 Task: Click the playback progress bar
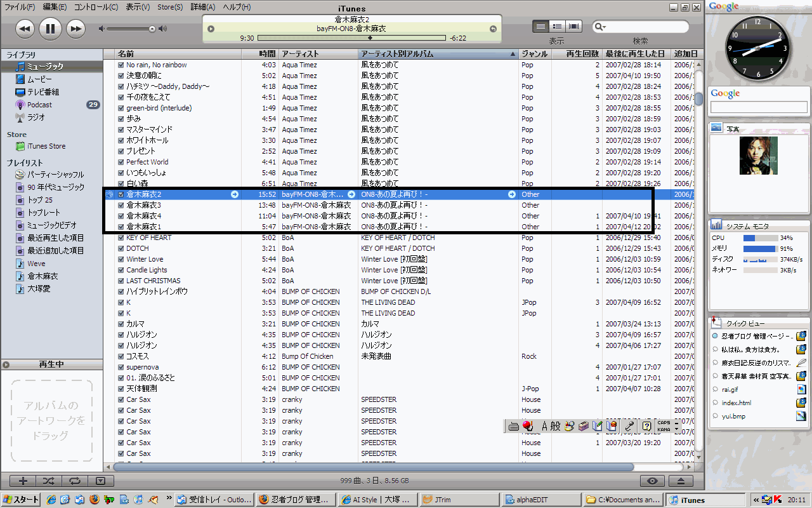point(351,38)
